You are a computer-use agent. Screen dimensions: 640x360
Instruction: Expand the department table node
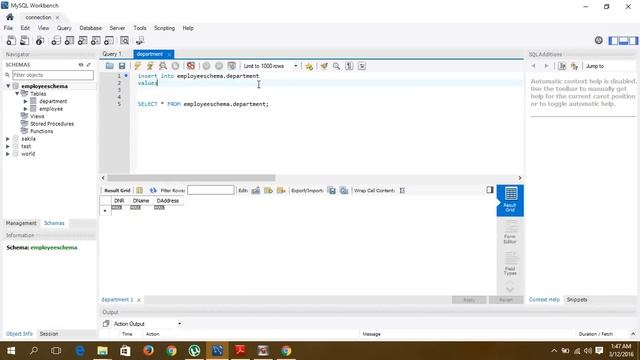(25, 101)
